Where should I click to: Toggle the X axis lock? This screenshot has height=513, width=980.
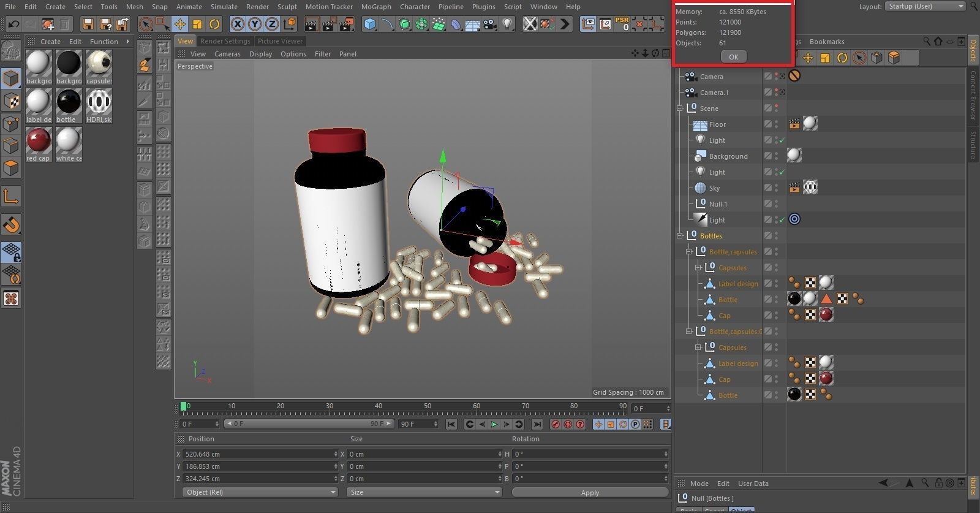coord(238,24)
